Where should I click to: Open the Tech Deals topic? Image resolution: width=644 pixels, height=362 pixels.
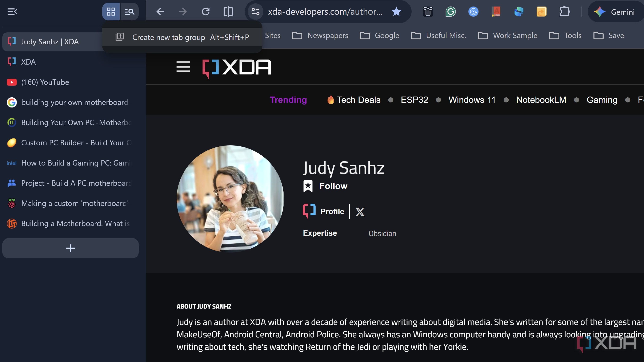point(354,100)
